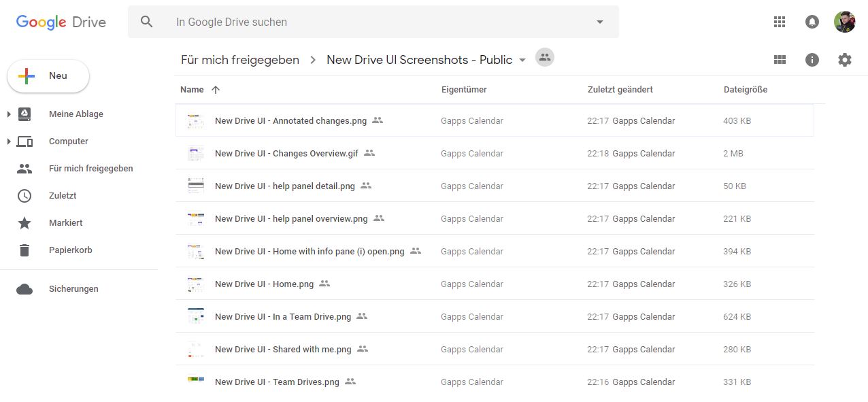This screenshot has width=868, height=402.
Task: Select New Drive UI - help panel detail.png
Action: point(285,186)
